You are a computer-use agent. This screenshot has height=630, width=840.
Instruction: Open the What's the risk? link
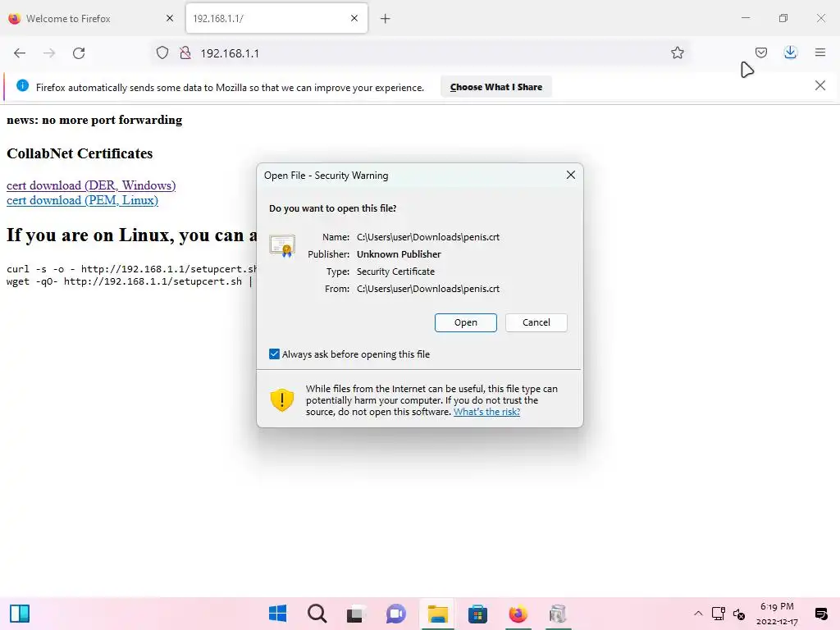(486, 412)
